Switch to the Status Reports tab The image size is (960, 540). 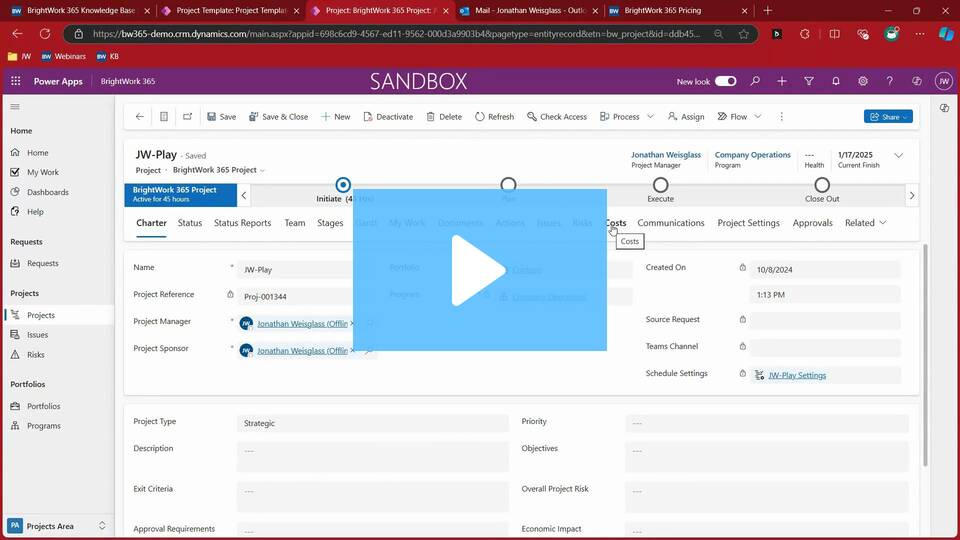[x=242, y=223]
